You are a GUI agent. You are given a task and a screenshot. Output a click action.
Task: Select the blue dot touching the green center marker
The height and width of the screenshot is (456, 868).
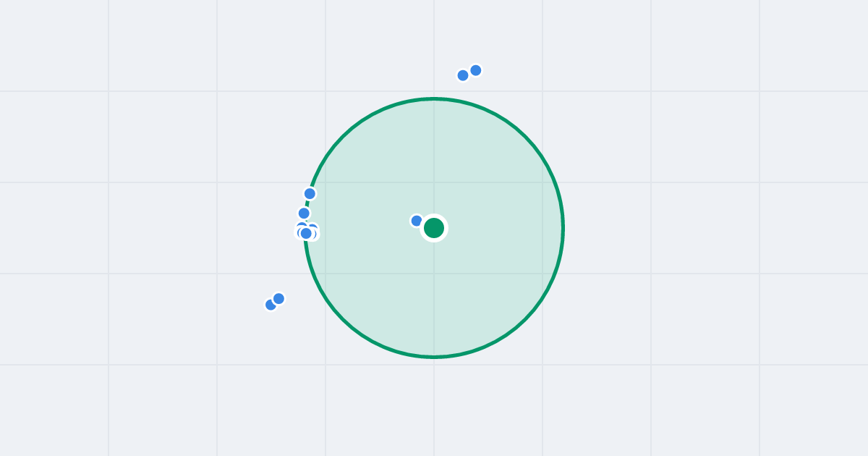(x=417, y=221)
